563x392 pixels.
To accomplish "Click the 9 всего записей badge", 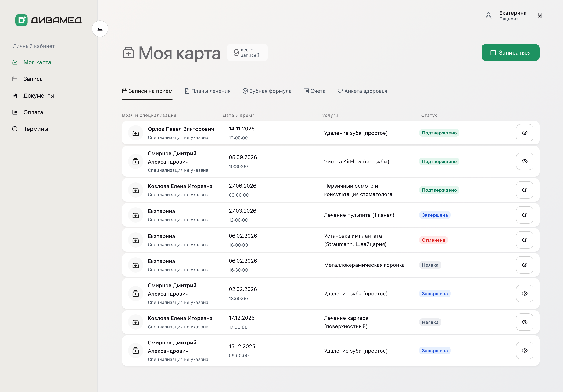I will [x=247, y=53].
